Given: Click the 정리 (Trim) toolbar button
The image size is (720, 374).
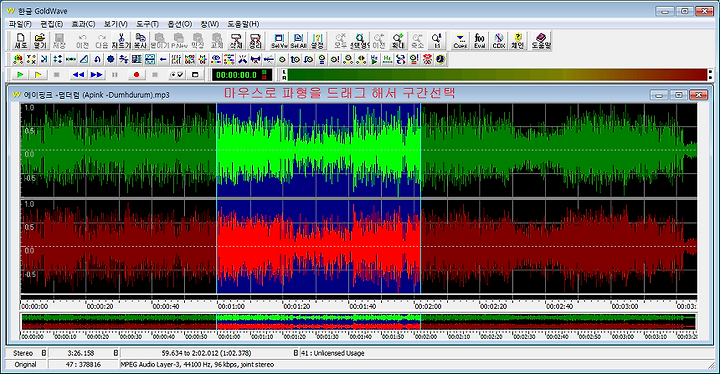Looking at the screenshot, I should [255, 41].
